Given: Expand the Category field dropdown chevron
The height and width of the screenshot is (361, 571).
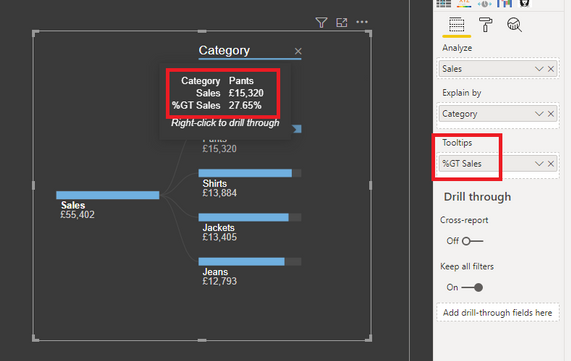Looking at the screenshot, I should point(539,114).
